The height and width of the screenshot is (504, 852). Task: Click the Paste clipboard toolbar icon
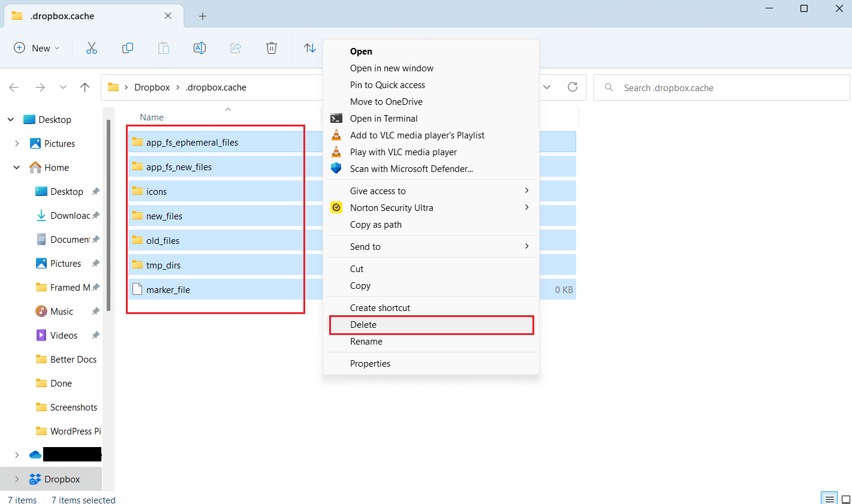pyautogui.click(x=164, y=48)
